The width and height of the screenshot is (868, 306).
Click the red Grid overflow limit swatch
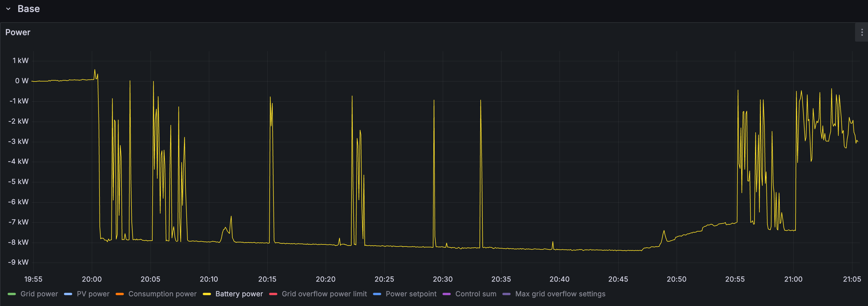[273, 294]
